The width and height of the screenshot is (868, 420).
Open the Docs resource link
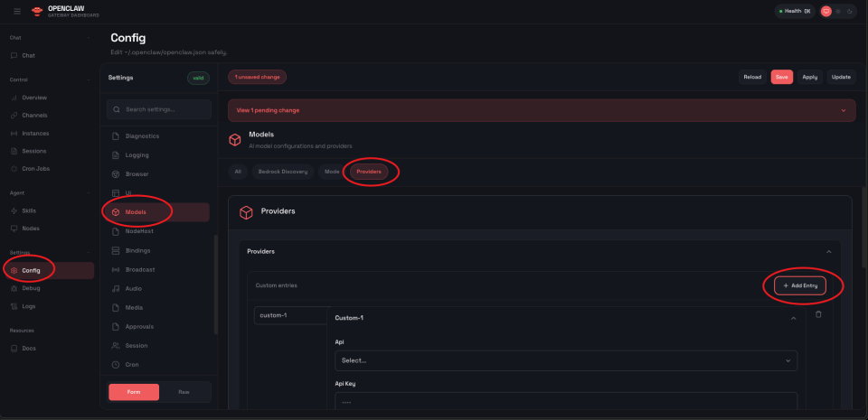30,348
